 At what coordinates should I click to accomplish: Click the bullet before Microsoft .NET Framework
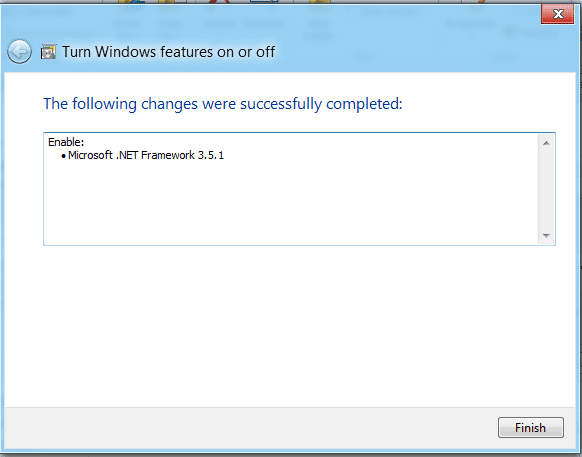pyautogui.click(x=63, y=156)
